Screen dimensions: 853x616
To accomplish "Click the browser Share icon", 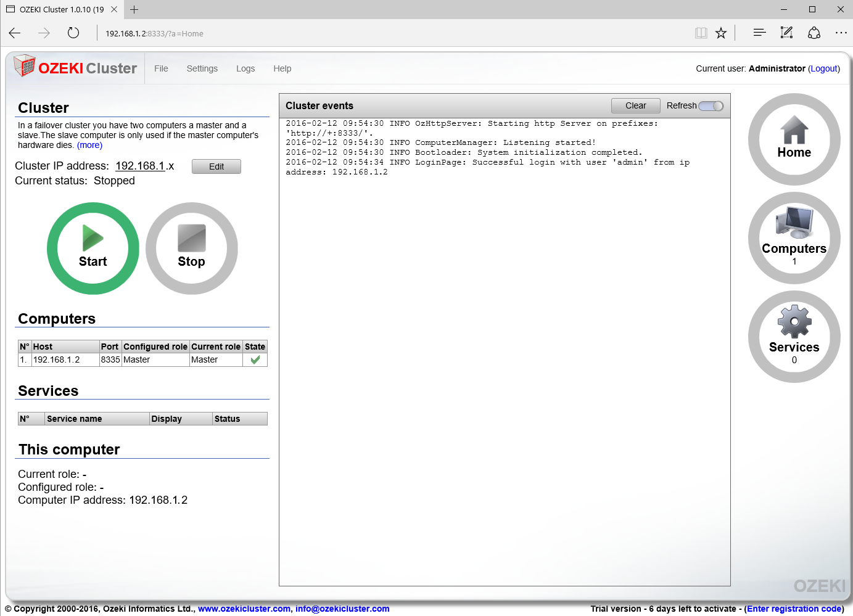I will [814, 33].
